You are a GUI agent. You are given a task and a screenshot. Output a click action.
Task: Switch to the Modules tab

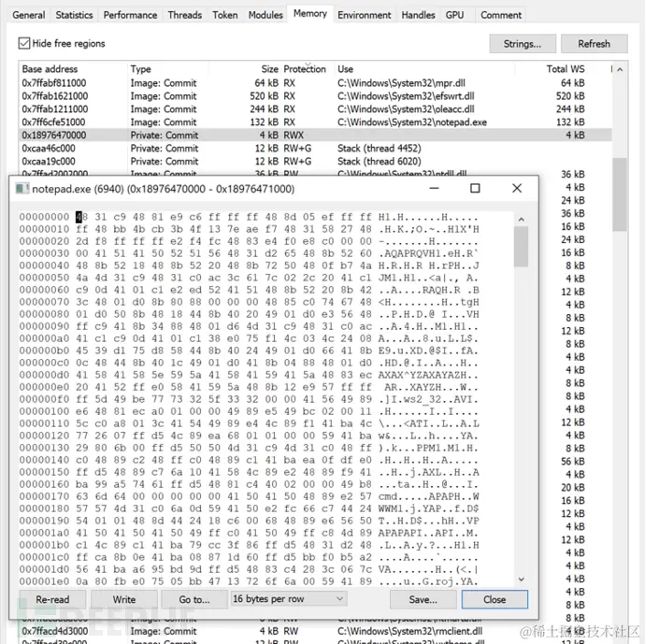(265, 15)
